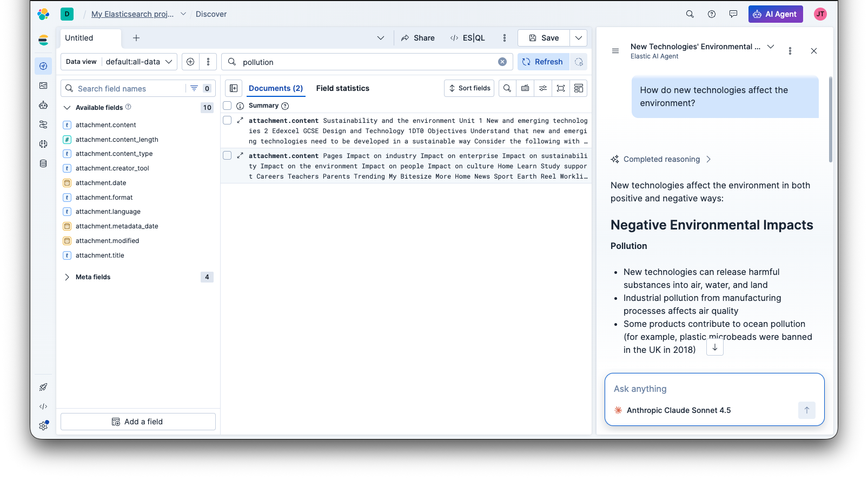
Task: Hide the fields sidebar toggle
Action: coord(234,88)
